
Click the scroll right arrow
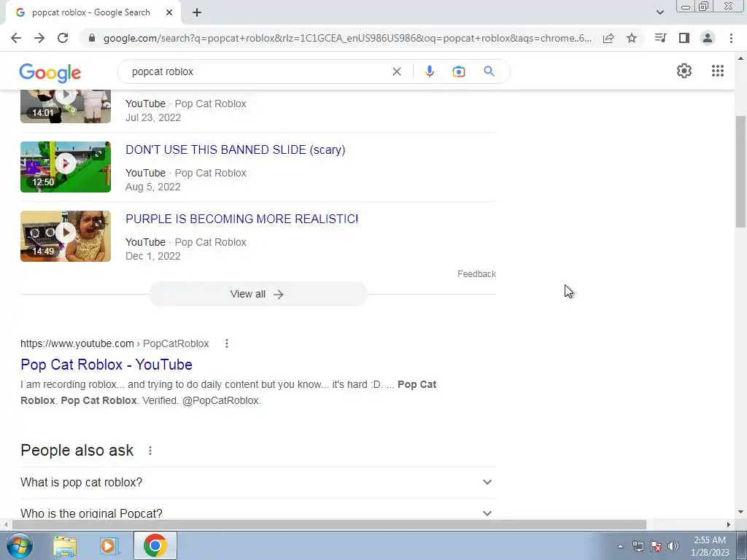point(729,524)
